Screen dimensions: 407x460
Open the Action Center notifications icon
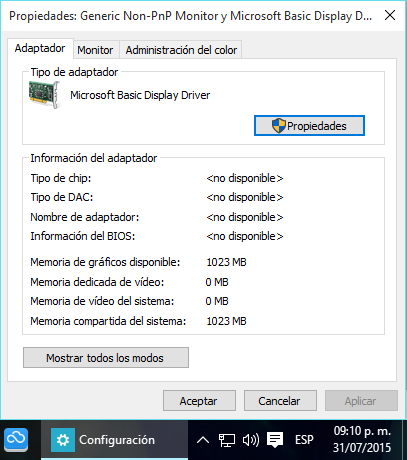(x=275, y=440)
